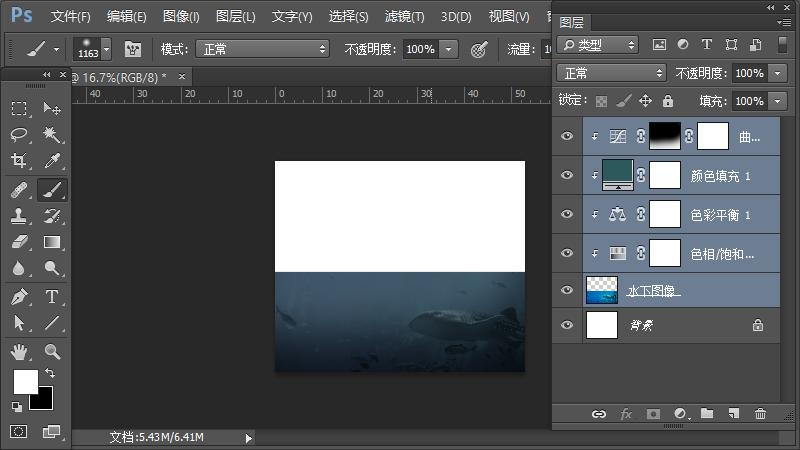This screenshot has height=450, width=800.
Task: Select the Path Selection tool
Action: (19, 323)
